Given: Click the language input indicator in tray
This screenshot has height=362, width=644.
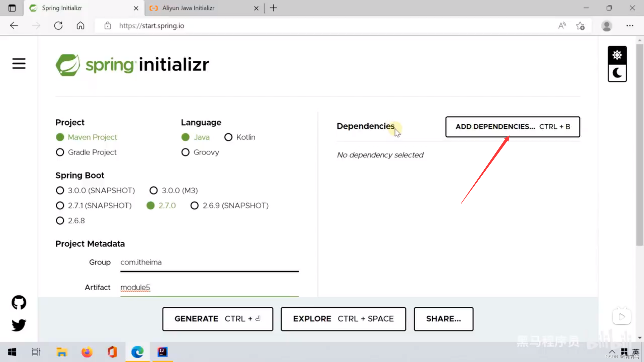Looking at the screenshot, I should tap(636, 351).
